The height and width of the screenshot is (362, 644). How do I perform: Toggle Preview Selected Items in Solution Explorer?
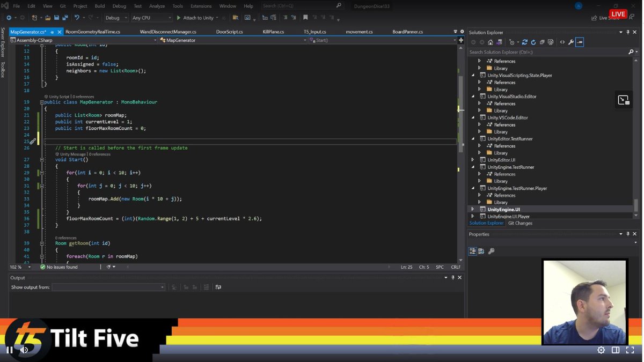click(580, 42)
